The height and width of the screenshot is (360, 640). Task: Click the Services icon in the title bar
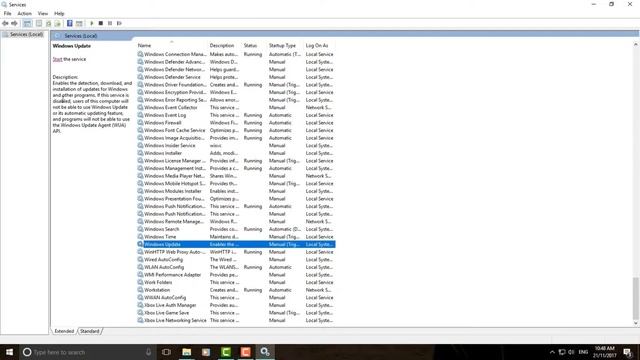click(4, 4)
